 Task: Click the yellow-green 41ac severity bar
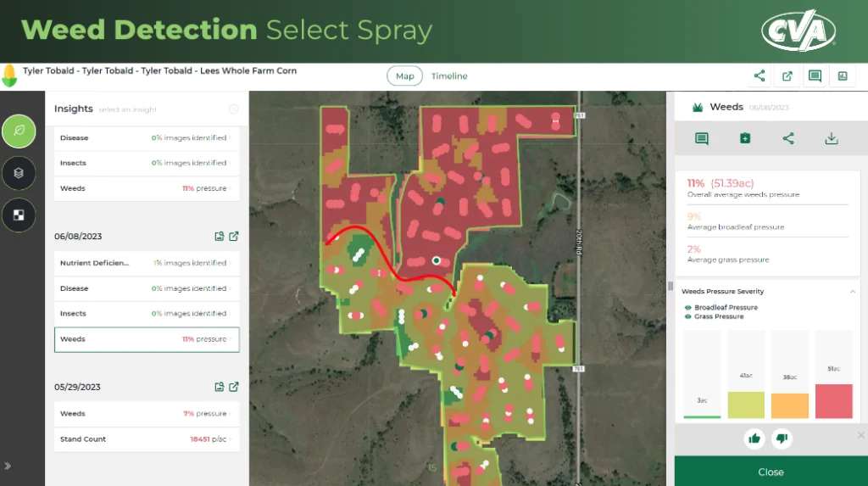pos(746,405)
